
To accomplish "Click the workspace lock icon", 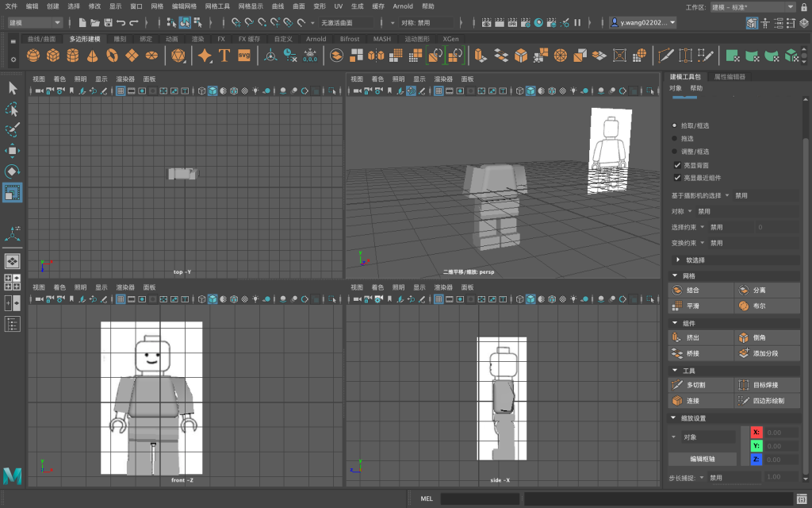I will point(804,6).
